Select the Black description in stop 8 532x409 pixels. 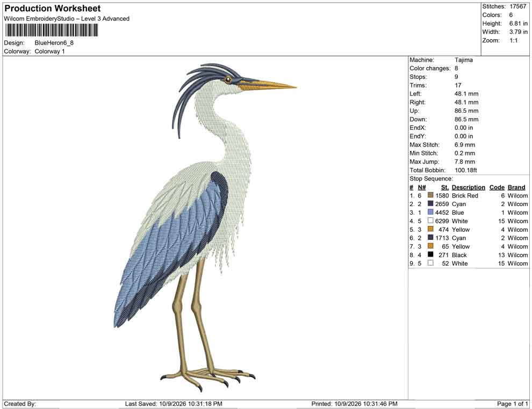click(459, 255)
